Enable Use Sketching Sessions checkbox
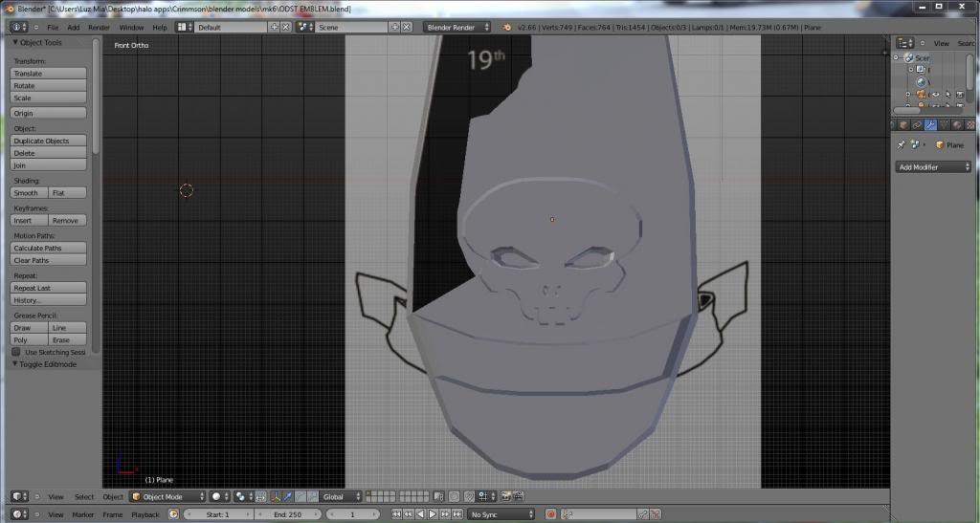The image size is (980, 523). [16, 352]
